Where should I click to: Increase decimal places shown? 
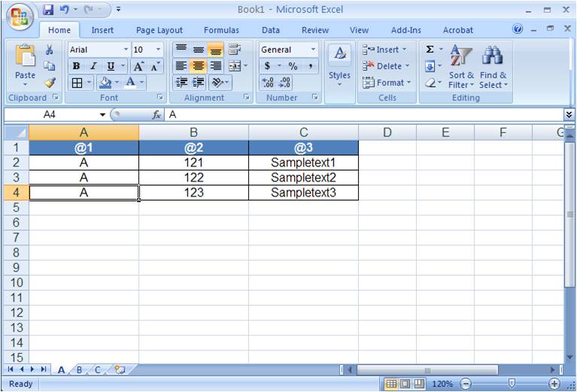268,83
